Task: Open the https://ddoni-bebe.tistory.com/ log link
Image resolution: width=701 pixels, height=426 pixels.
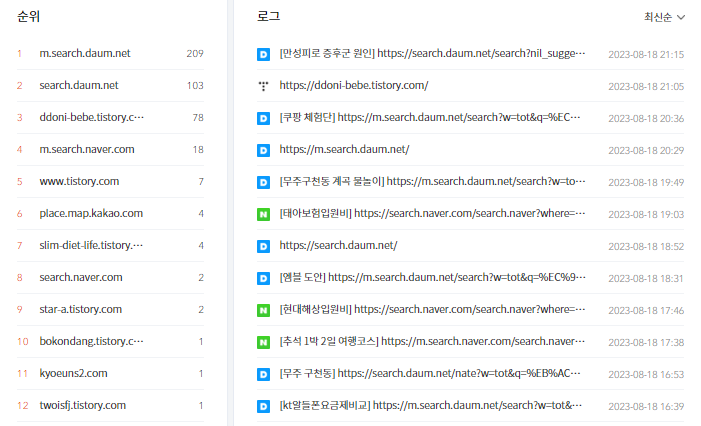Action: click(x=354, y=85)
